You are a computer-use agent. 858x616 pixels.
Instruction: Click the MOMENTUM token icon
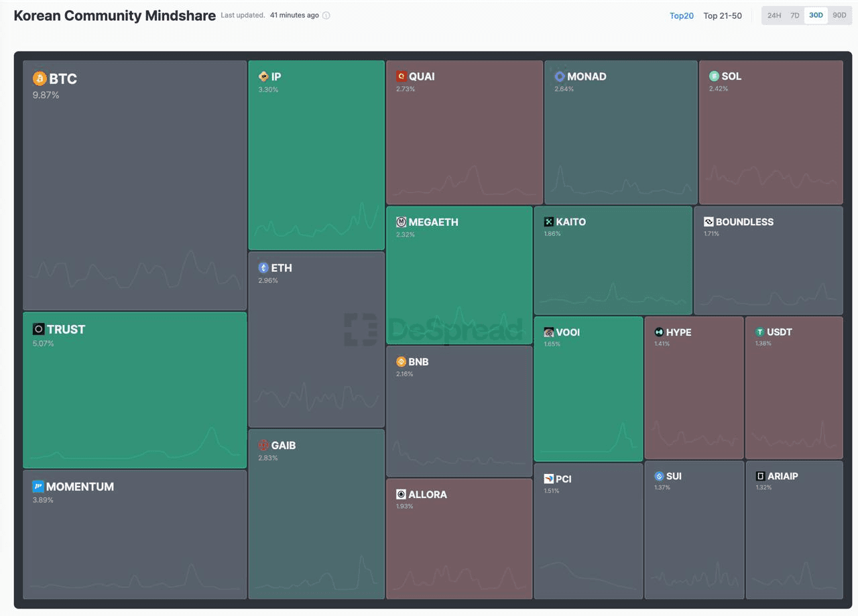[x=38, y=487]
